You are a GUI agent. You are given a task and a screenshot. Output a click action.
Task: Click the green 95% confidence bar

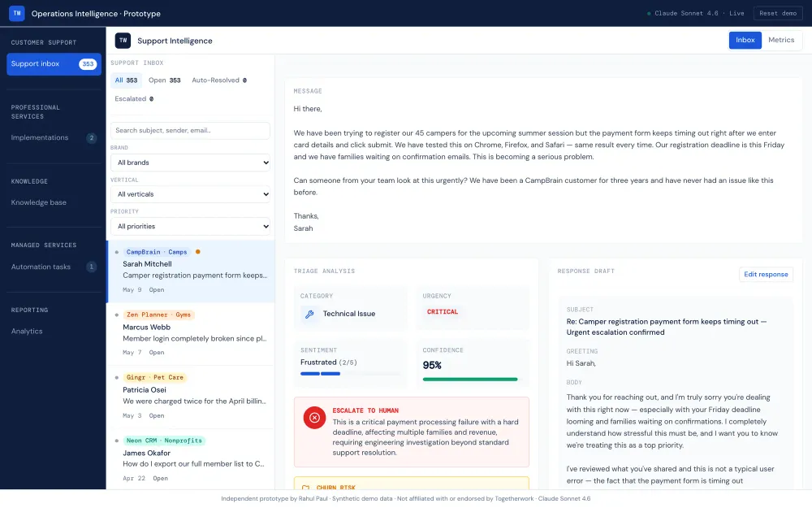469,380
